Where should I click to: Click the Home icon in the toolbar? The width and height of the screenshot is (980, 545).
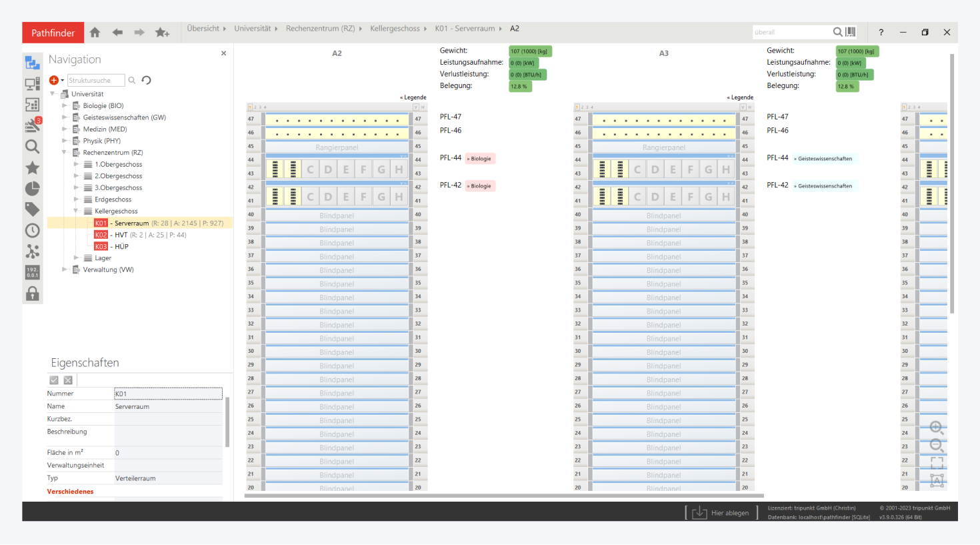point(95,33)
